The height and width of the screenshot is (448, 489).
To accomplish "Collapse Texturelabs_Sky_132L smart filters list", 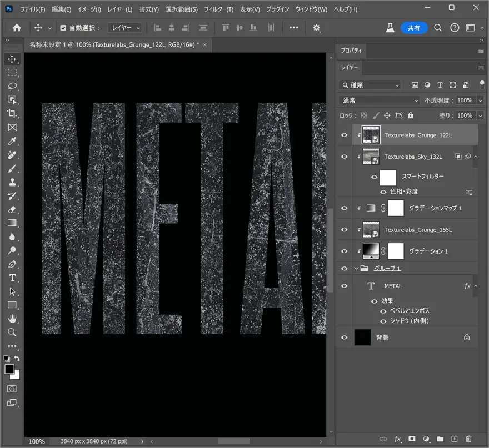I will pos(476,157).
